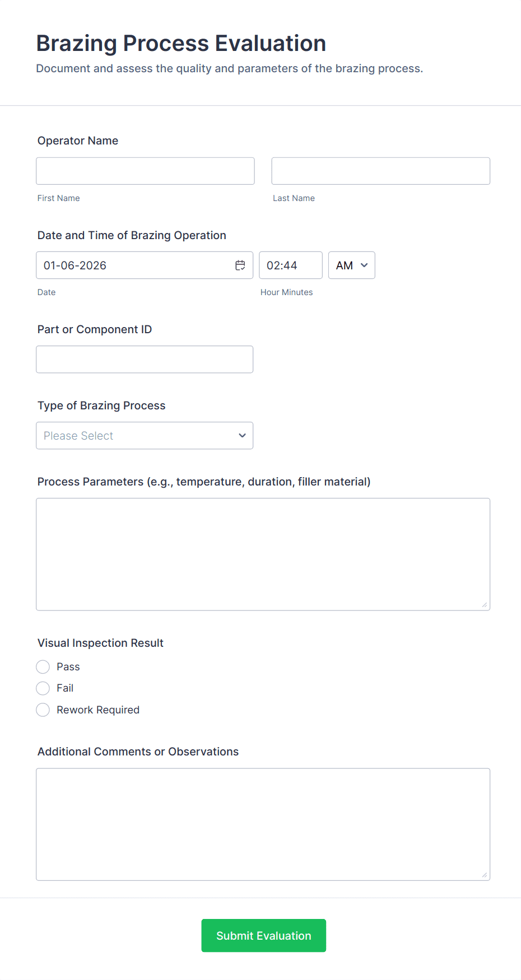Image resolution: width=521 pixels, height=980 pixels.
Task: Click inside the Additional Comments textarea
Action: 263,823
